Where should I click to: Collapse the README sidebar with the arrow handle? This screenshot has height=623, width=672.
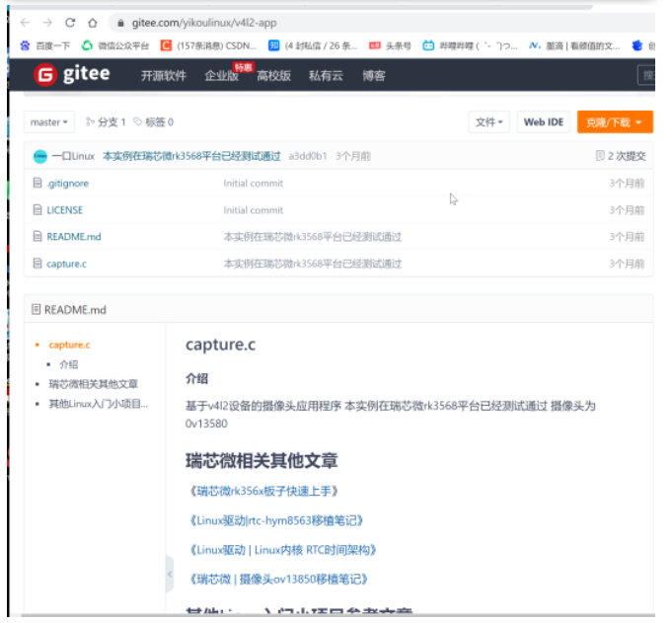point(169,575)
